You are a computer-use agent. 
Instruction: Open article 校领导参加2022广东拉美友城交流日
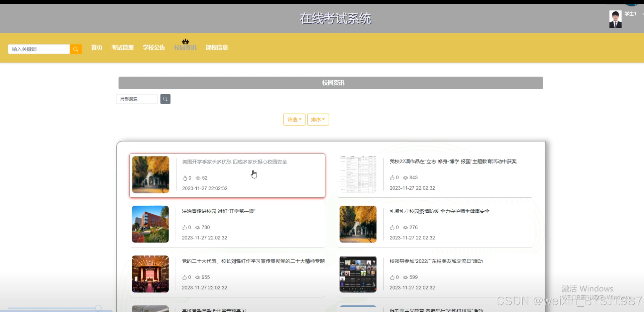point(436,261)
